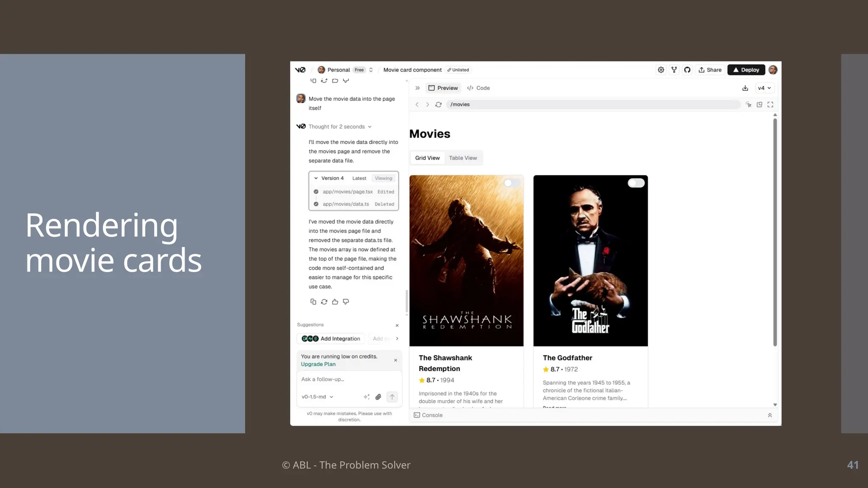Copy the v0 response message

click(x=313, y=302)
